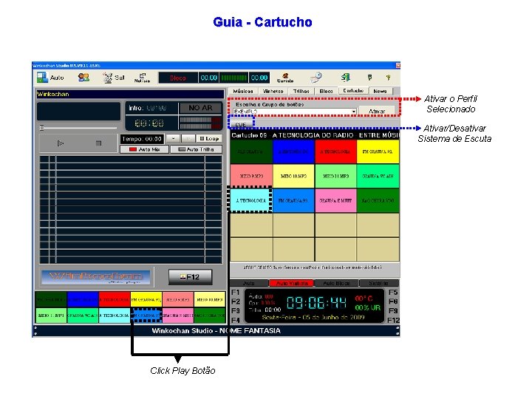Play the red A TECNOLOGIA cartridge
Screen dimensions: 532x399
tap(335, 151)
